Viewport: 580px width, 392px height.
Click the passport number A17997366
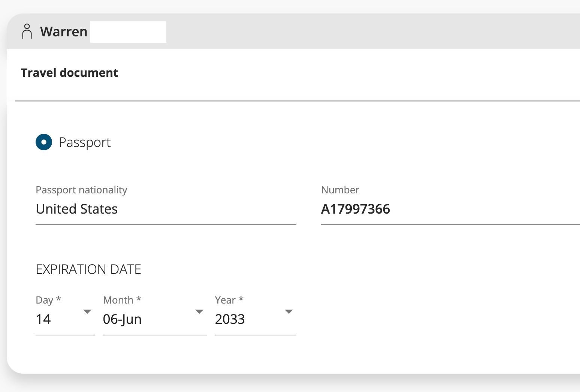click(x=356, y=209)
